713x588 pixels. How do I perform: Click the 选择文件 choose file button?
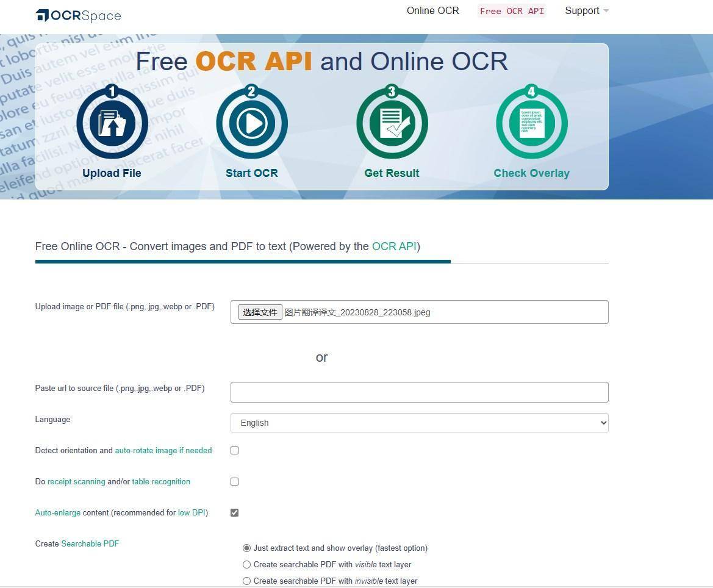[260, 312]
